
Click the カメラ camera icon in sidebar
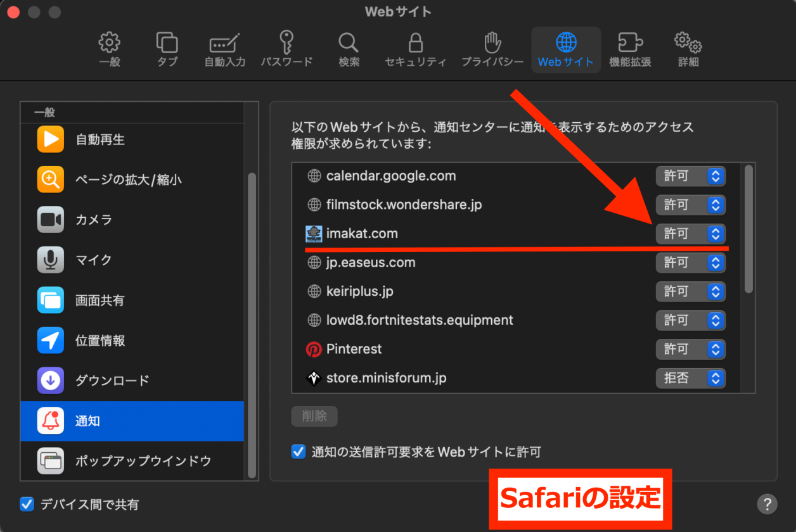pyautogui.click(x=50, y=220)
